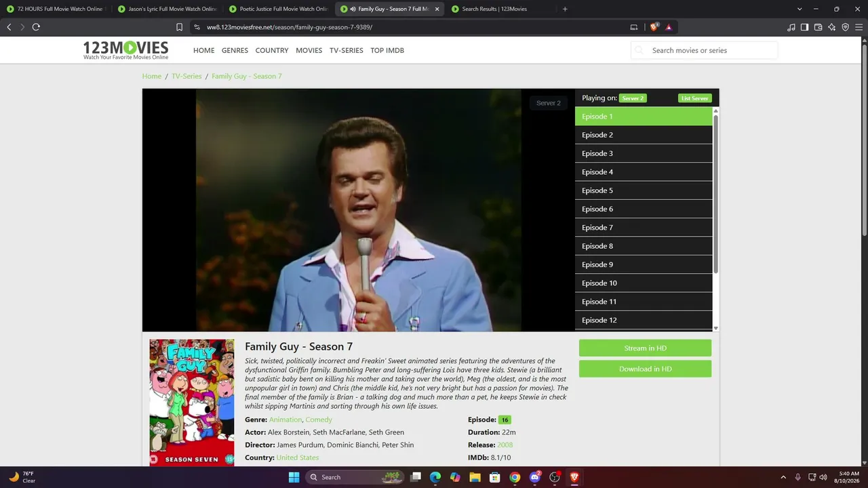Open the List Server button
The height and width of the screenshot is (488, 868).
tap(695, 98)
